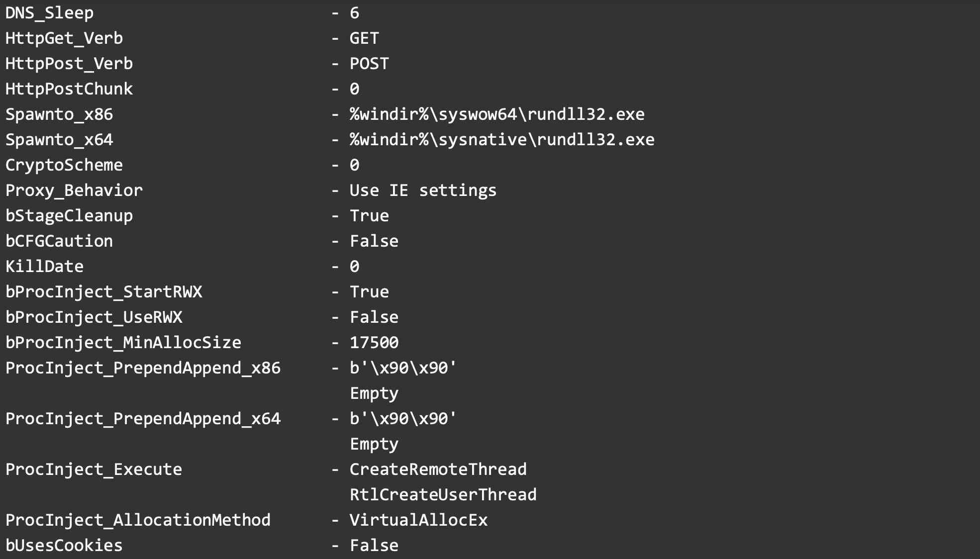
Task: Select the "Use IE settings" text
Action: [423, 190]
